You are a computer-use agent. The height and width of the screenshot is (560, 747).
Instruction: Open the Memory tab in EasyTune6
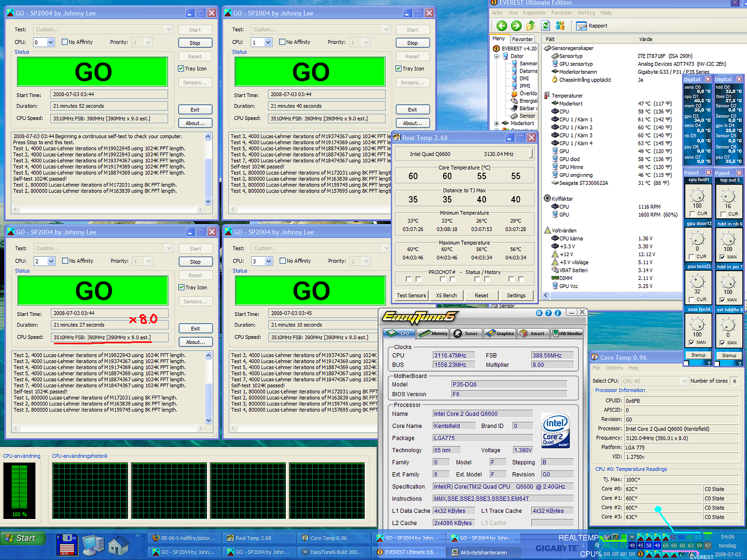[x=434, y=333]
